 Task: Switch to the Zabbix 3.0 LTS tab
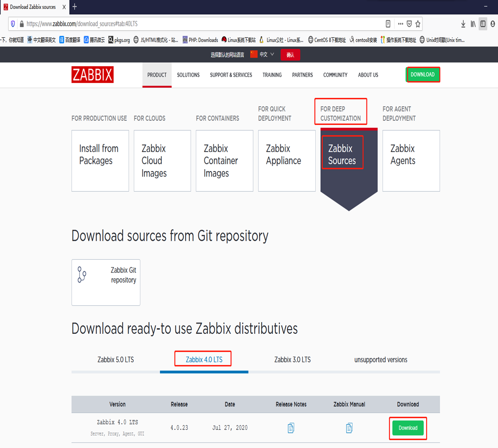pos(292,360)
